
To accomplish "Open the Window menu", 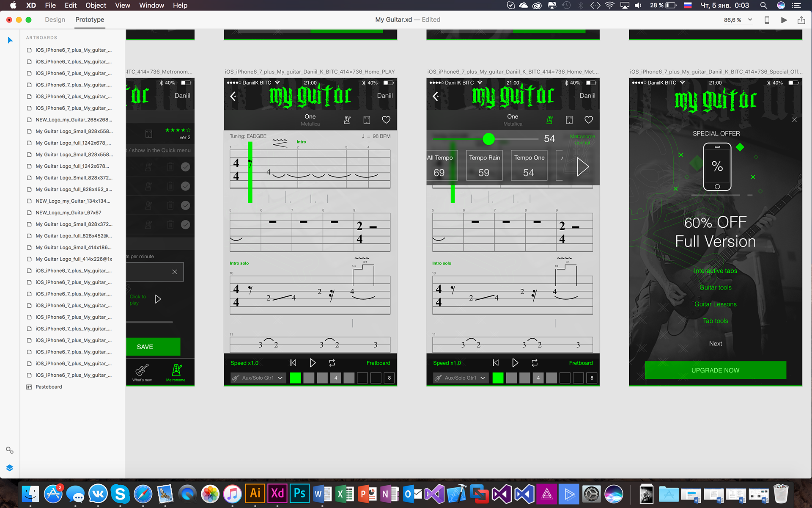I will [x=151, y=6].
